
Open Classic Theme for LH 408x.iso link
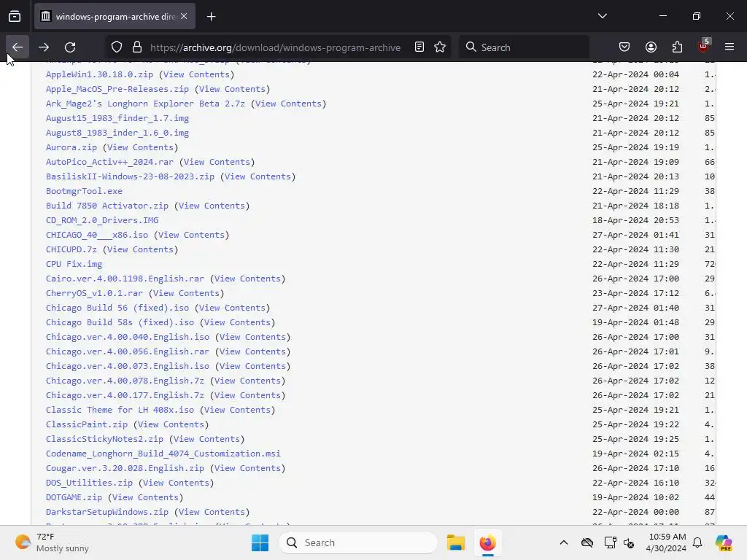point(120,410)
